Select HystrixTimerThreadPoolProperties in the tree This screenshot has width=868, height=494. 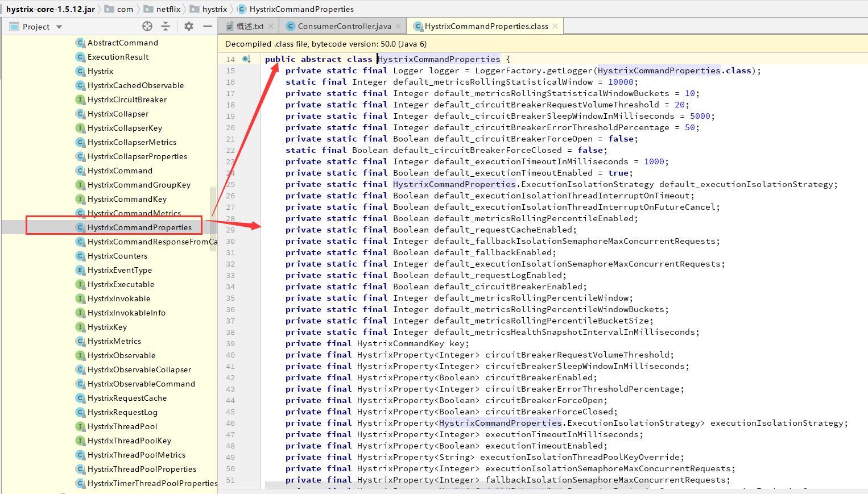(152, 483)
